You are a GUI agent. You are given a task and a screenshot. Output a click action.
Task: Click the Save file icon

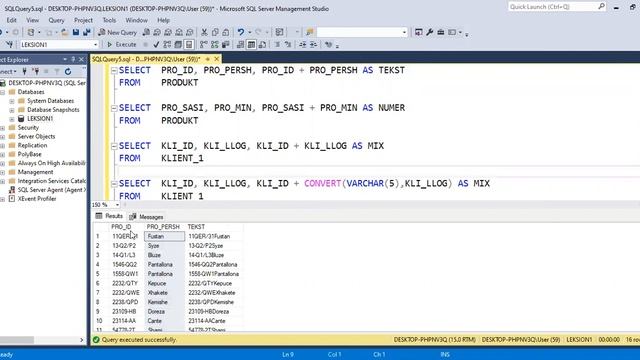pyautogui.click(x=76, y=32)
